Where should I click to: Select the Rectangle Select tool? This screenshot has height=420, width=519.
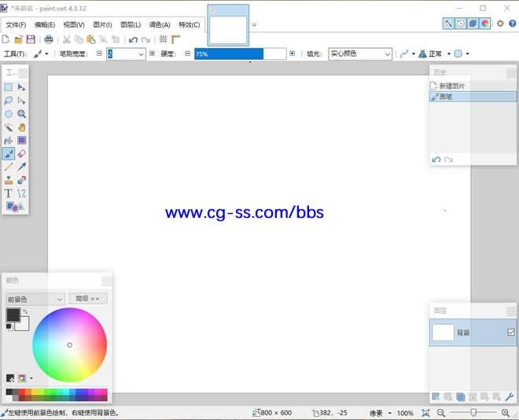[x=9, y=87]
